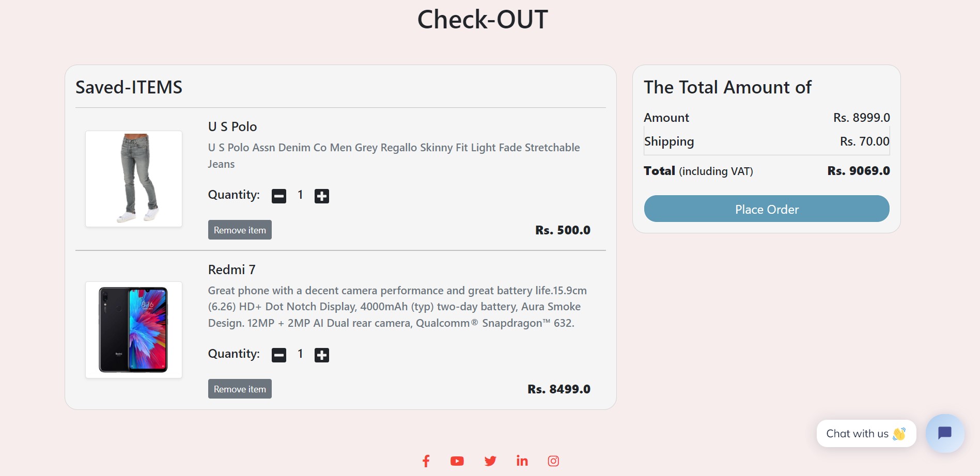Select the Saved-ITEMS section heading
The image size is (980, 476).
(x=129, y=87)
